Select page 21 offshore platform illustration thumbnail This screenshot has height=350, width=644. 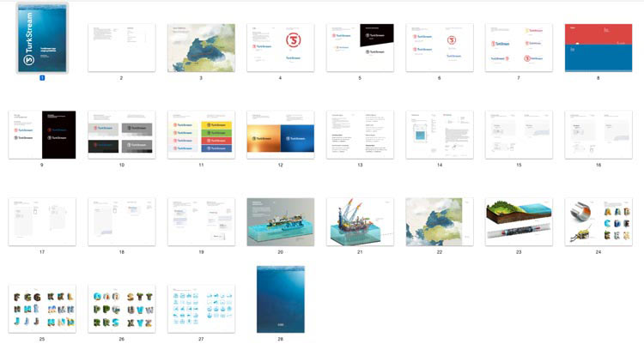click(360, 222)
